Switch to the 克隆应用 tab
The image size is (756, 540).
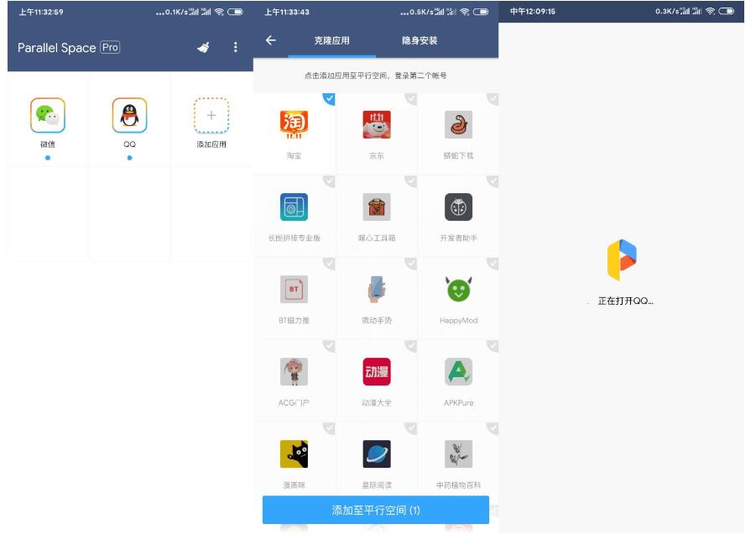point(331,40)
